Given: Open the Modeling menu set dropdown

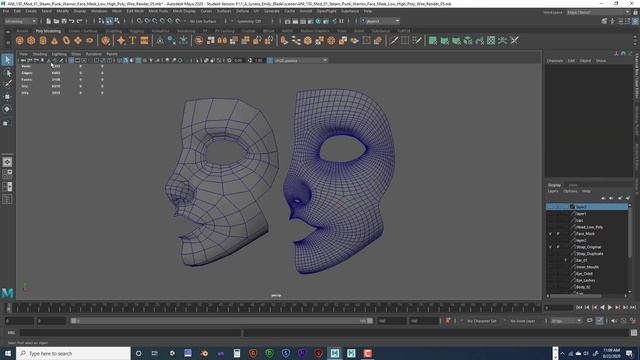Looking at the screenshot, I should 20,21.
